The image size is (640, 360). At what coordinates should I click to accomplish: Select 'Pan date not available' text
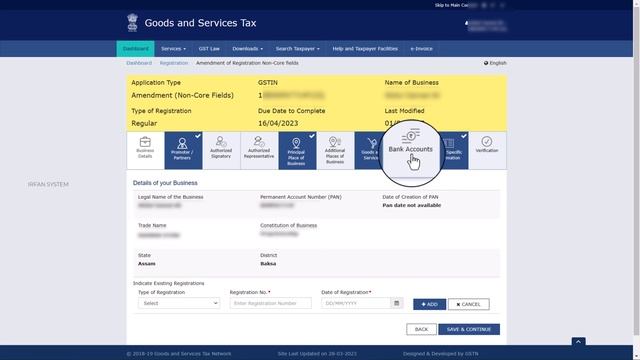(x=411, y=205)
